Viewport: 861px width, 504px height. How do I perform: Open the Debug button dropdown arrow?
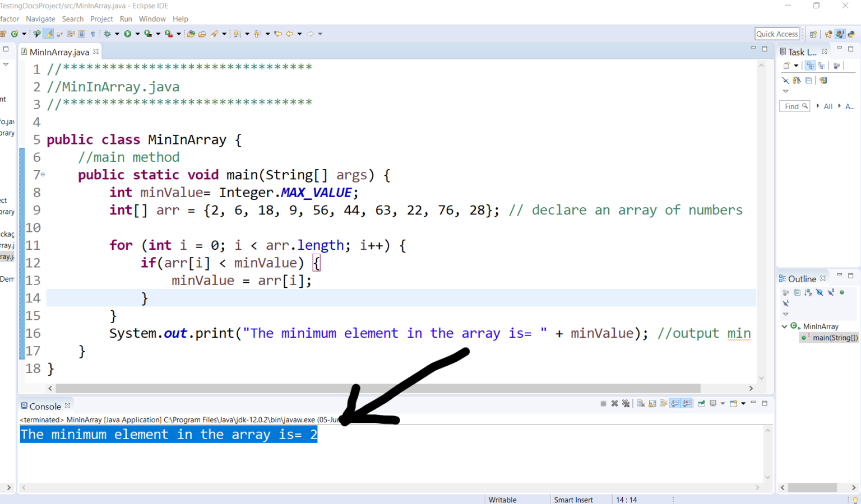[117, 34]
